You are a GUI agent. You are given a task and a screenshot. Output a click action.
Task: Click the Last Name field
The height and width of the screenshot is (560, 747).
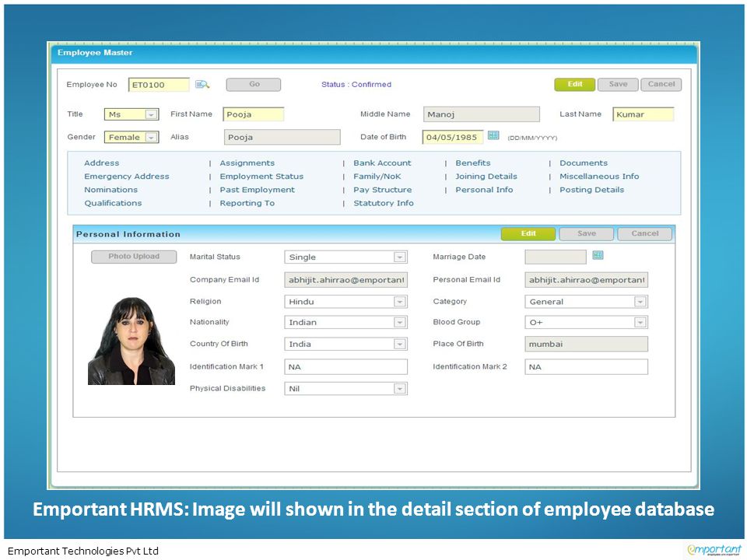[x=644, y=114]
